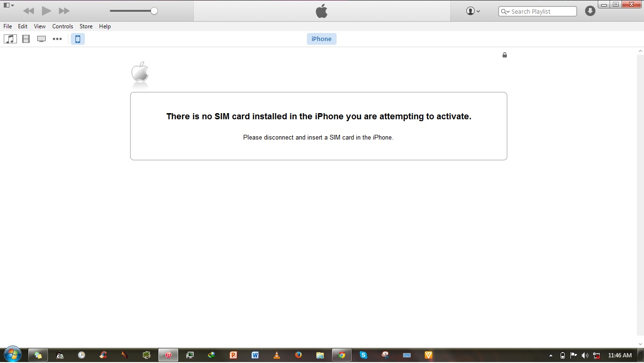Screen dimensions: 644x363
Task: Click in the Search Playlist field
Action: (537, 11)
